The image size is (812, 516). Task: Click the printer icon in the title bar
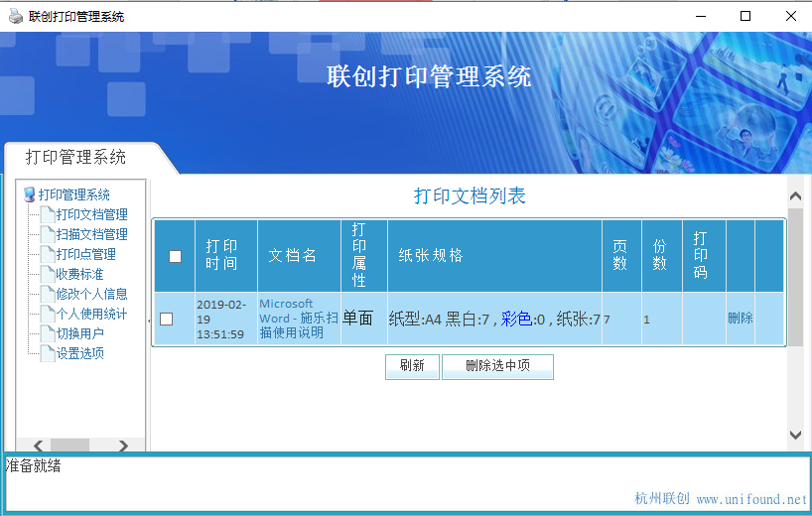click(x=16, y=16)
